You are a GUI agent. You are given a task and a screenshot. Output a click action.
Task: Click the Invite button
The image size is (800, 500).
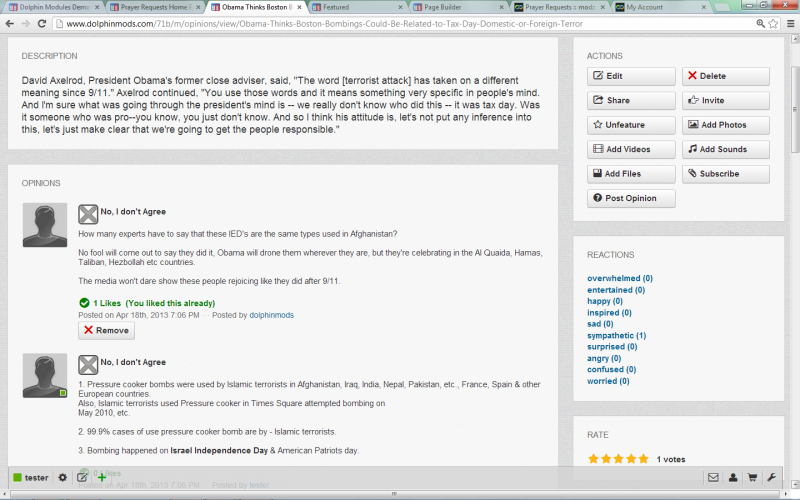click(726, 101)
